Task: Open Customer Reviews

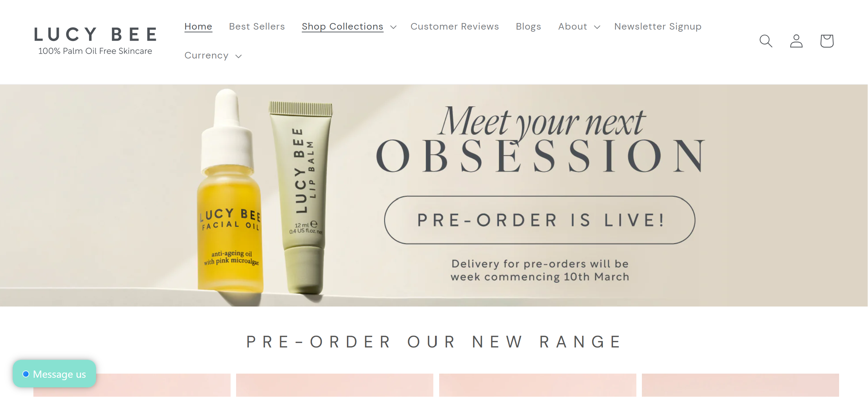Action: click(454, 26)
